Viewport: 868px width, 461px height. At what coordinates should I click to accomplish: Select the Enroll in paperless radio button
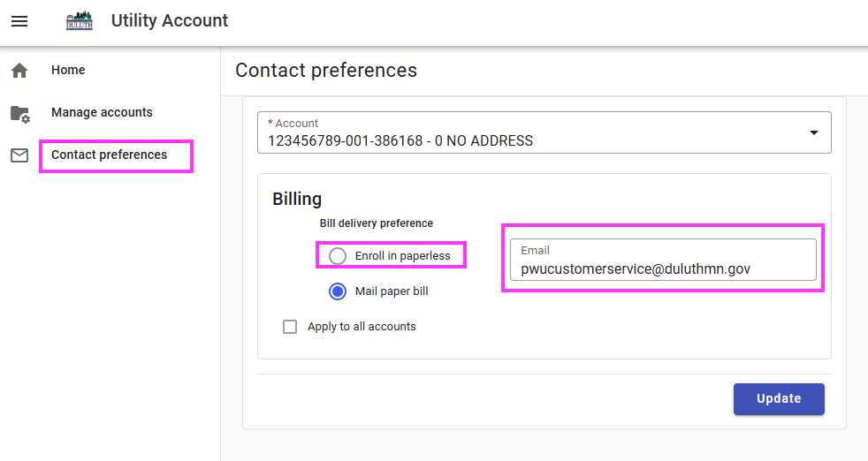(338, 256)
